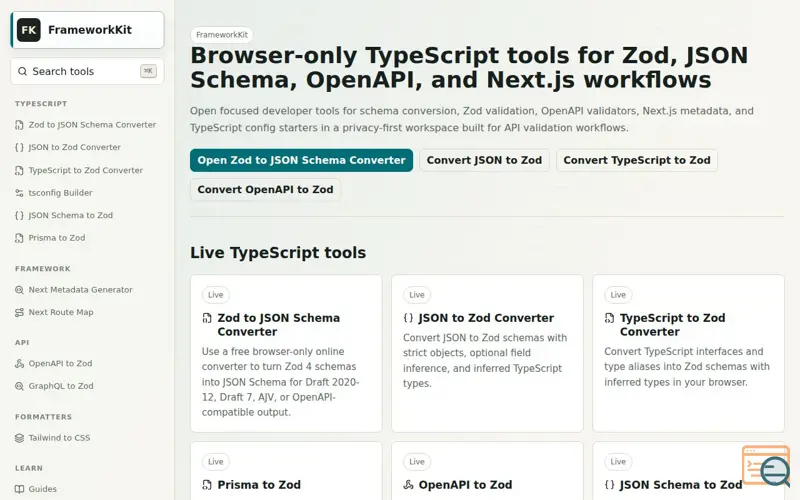Open JSON Schema to Zod card title

tap(681, 485)
